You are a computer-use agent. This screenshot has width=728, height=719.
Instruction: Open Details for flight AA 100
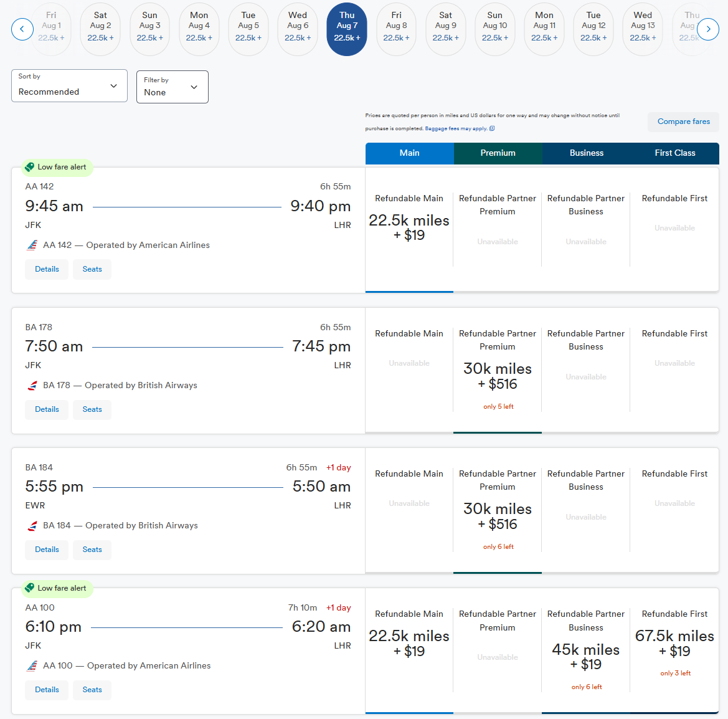(47, 690)
